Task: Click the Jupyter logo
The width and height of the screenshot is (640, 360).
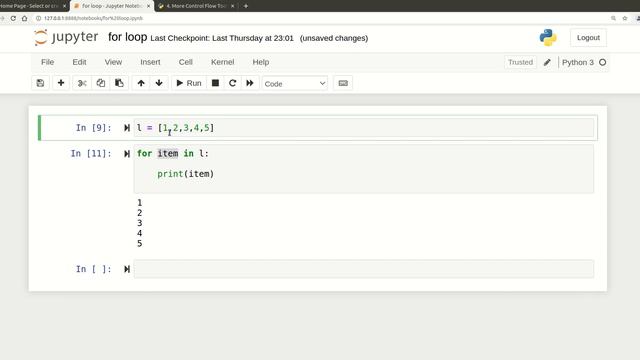Action: tap(66, 37)
